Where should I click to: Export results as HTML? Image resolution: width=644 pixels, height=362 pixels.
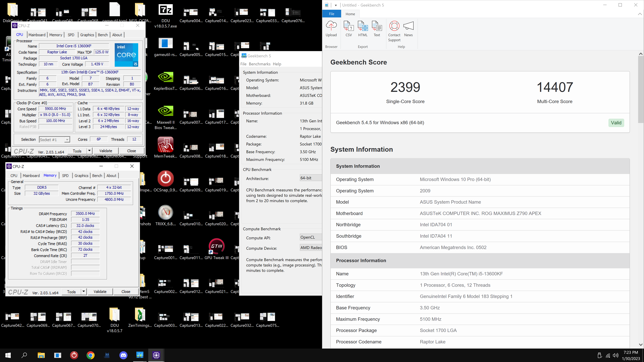(x=363, y=29)
